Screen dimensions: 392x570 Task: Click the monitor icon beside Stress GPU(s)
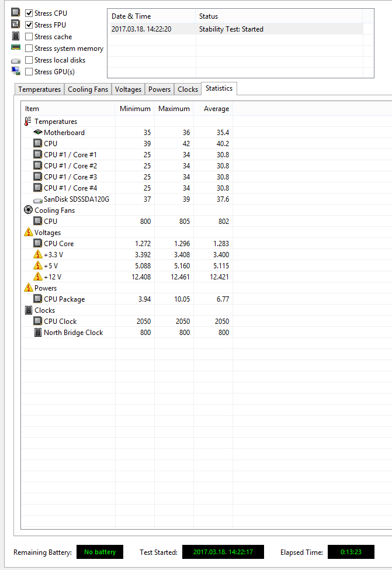(16, 71)
